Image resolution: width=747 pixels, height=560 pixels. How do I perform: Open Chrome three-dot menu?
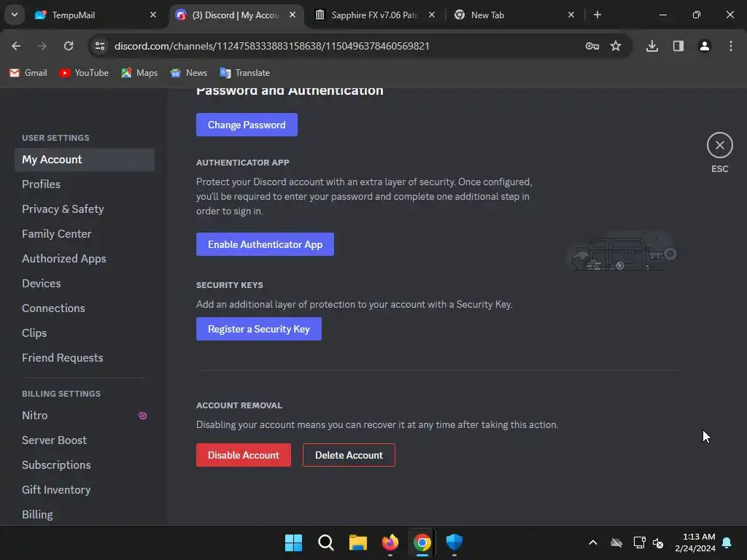(x=730, y=46)
